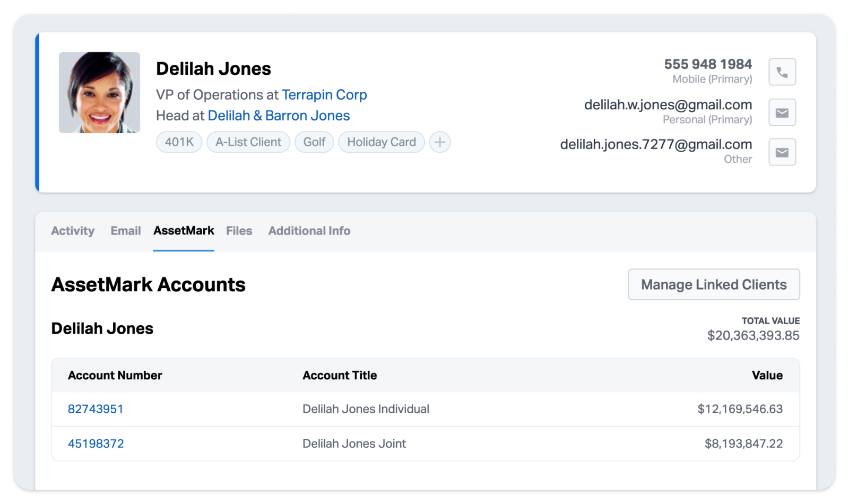Open account number 45198372
Viewport: 849px width, 504px height.
pos(96,444)
